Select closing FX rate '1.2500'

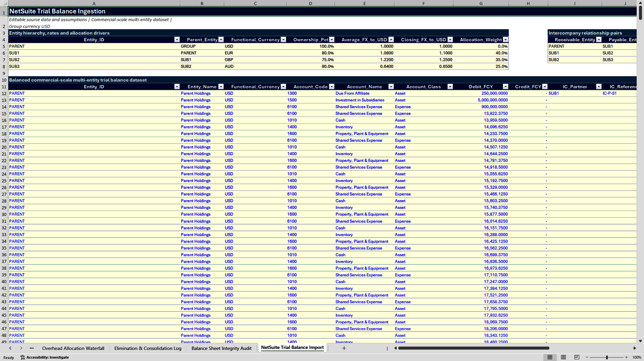click(424, 60)
